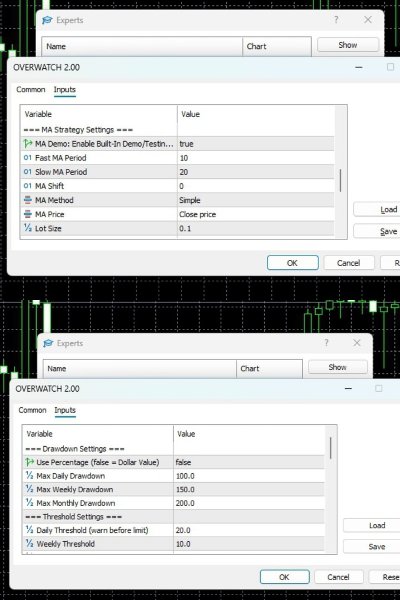Click the fraction icon beside Max Monthly Drawdown
This screenshot has width=400, height=600.
click(29, 503)
